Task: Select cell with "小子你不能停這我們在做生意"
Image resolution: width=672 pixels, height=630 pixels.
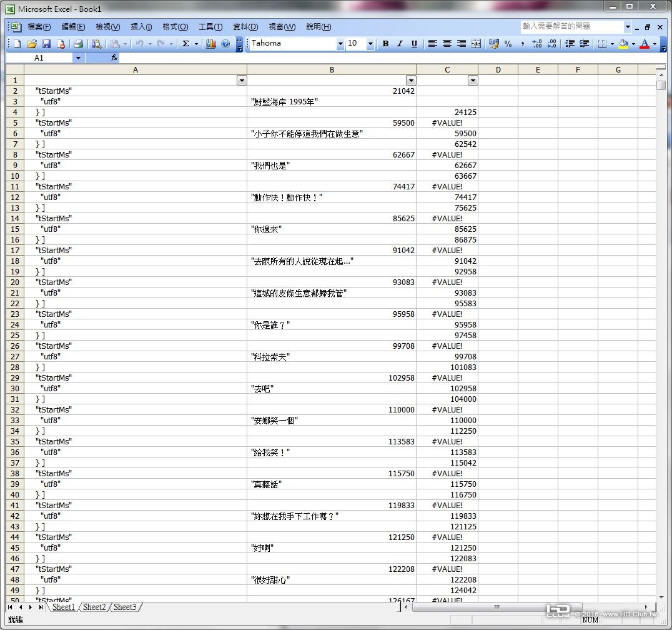Action: [331, 133]
